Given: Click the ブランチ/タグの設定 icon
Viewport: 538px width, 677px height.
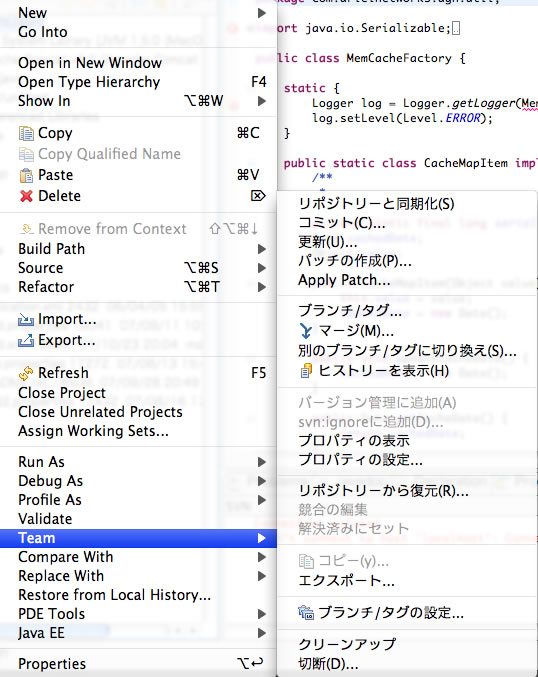Looking at the screenshot, I should tap(306, 612).
